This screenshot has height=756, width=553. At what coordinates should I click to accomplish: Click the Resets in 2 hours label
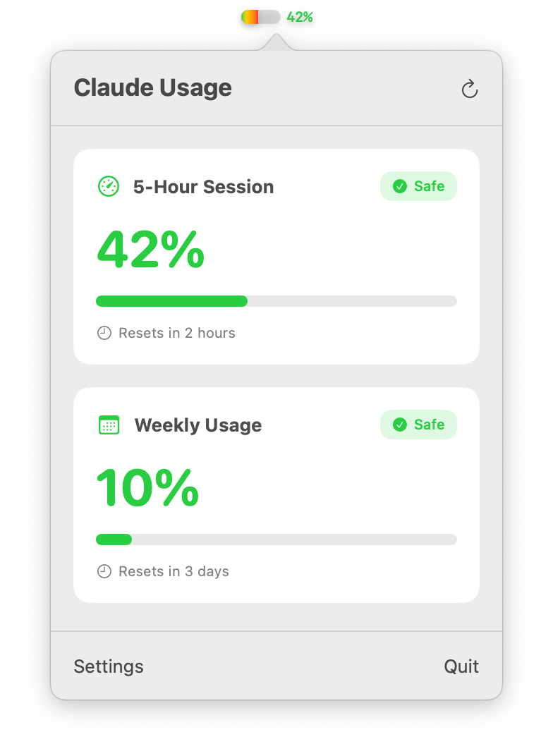(x=177, y=333)
